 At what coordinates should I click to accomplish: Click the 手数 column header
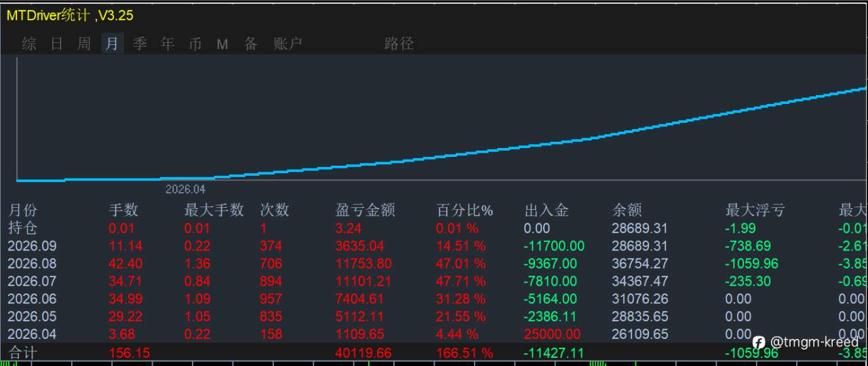[x=123, y=211]
